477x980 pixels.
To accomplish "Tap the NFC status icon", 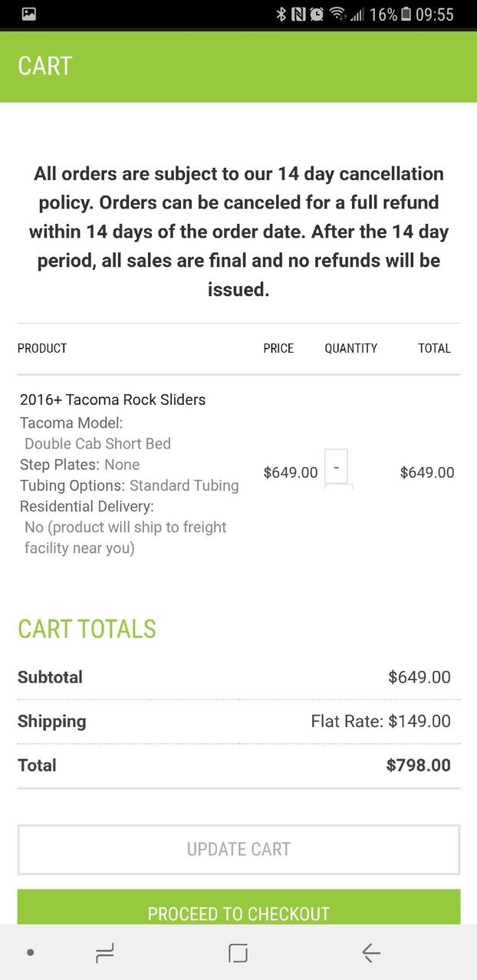I will 298,14.
